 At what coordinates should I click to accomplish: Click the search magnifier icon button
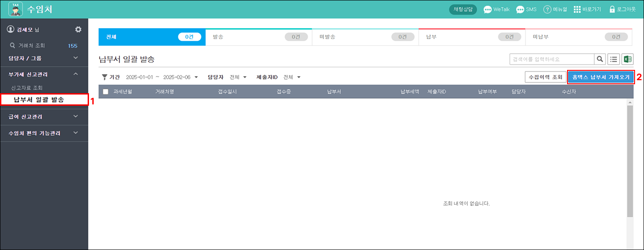tap(600, 59)
